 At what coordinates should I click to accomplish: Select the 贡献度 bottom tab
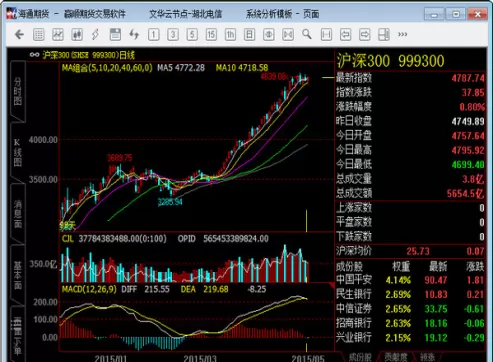pos(396,357)
